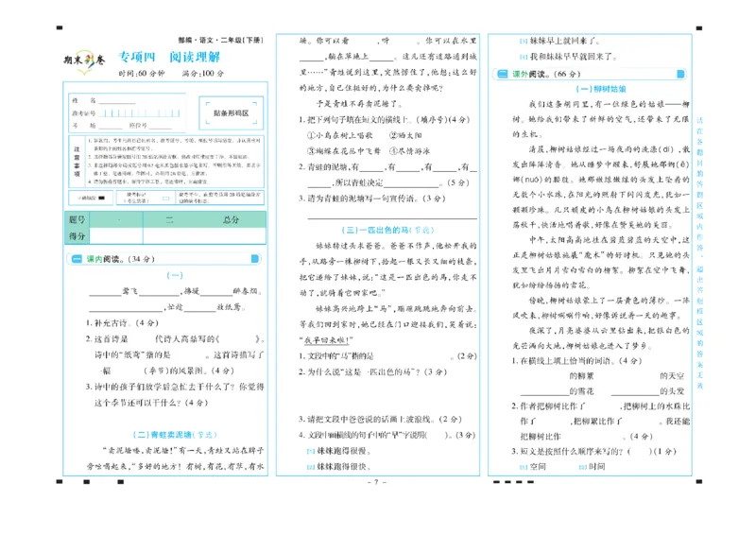Click the underlined sentence 我早回来啦!
Viewport: 756px width, 535px height.
(x=328, y=340)
